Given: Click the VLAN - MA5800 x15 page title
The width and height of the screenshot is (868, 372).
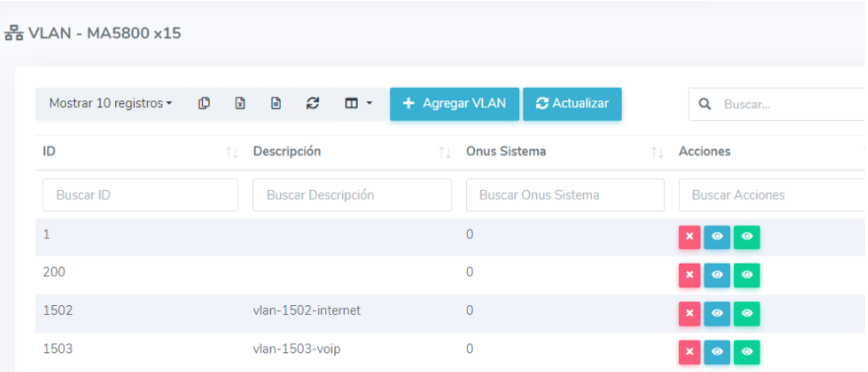Looking at the screenshot, I should pos(104,33).
